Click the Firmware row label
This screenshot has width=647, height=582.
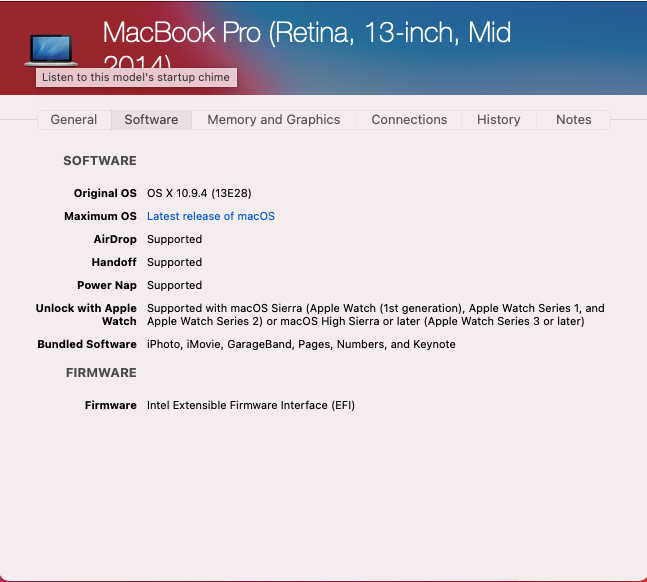[111, 405]
